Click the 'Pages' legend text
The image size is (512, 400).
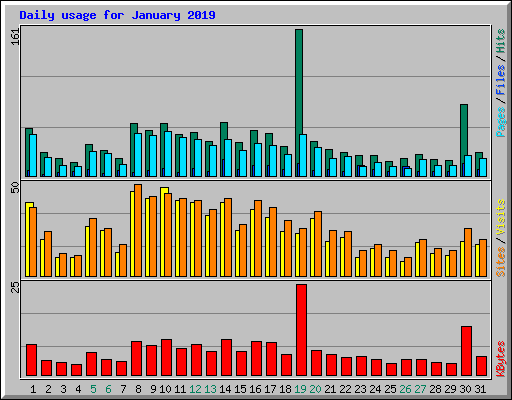(x=500, y=122)
